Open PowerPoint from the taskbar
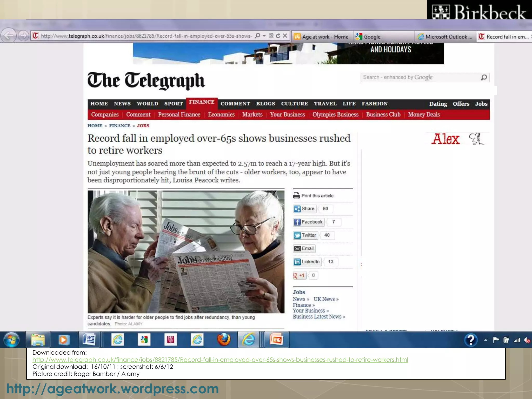The height and width of the screenshot is (399, 532). tap(276, 340)
